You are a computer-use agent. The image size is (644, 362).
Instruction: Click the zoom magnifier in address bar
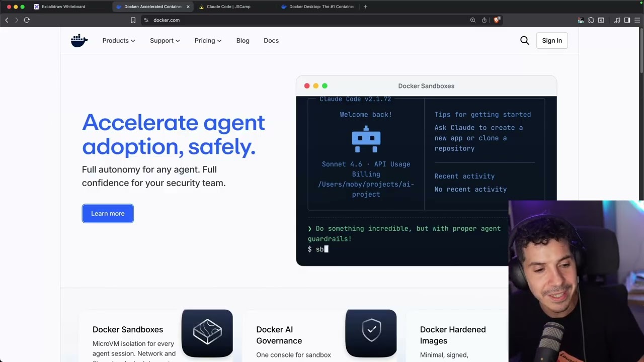pyautogui.click(x=473, y=20)
